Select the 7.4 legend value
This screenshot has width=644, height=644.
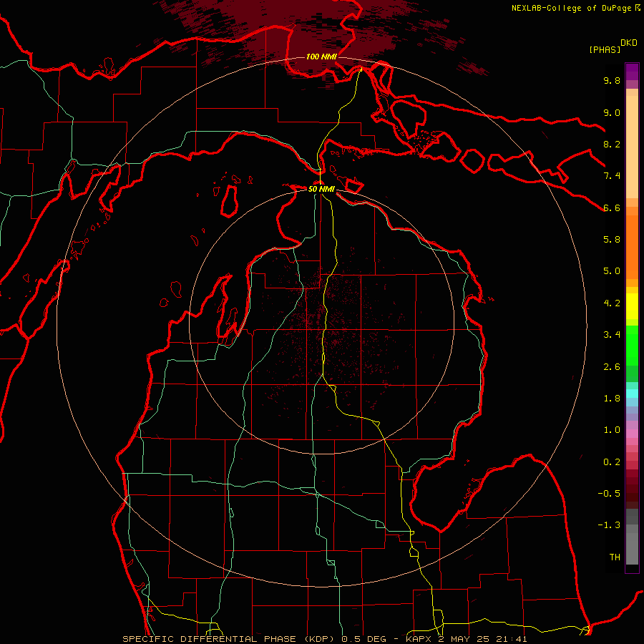coord(612,176)
